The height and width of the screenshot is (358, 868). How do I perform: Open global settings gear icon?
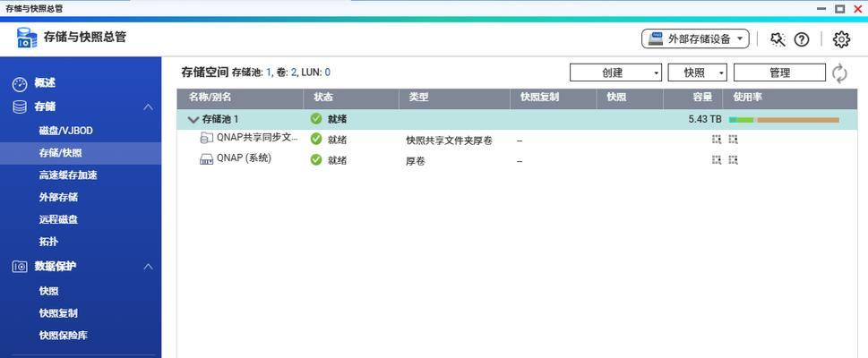pyautogui.click(x=841, y=39)
